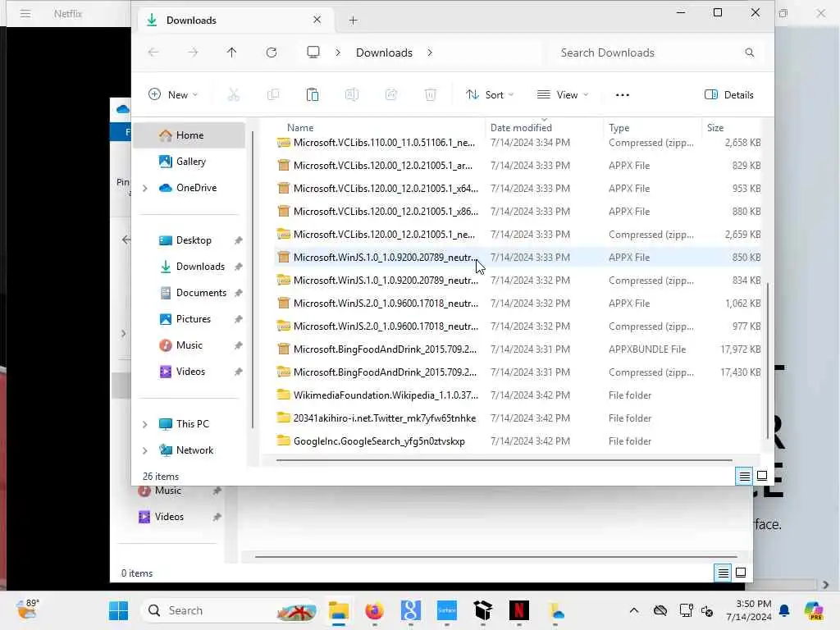This screenshot has width=840, height=630.
Task: Open the New item dropdown
Action: 172,95
